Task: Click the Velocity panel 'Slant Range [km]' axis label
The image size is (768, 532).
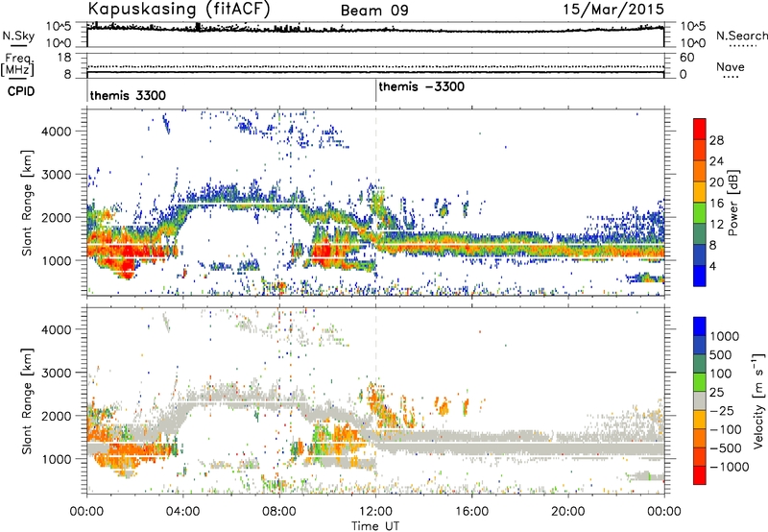Action: [27, 400]
